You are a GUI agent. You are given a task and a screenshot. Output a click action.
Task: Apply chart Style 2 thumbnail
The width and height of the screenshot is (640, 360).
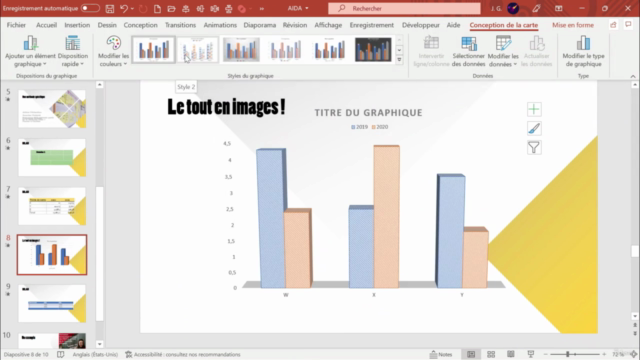[x=198, y=49]
